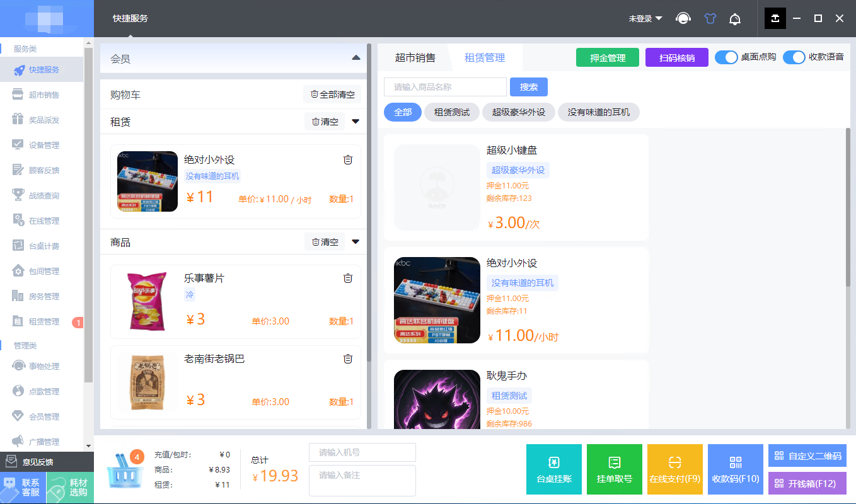This screenshot has width=856, height=504.
Task: Open the skin theme shirt icon
Action: (x=710, y=19)
